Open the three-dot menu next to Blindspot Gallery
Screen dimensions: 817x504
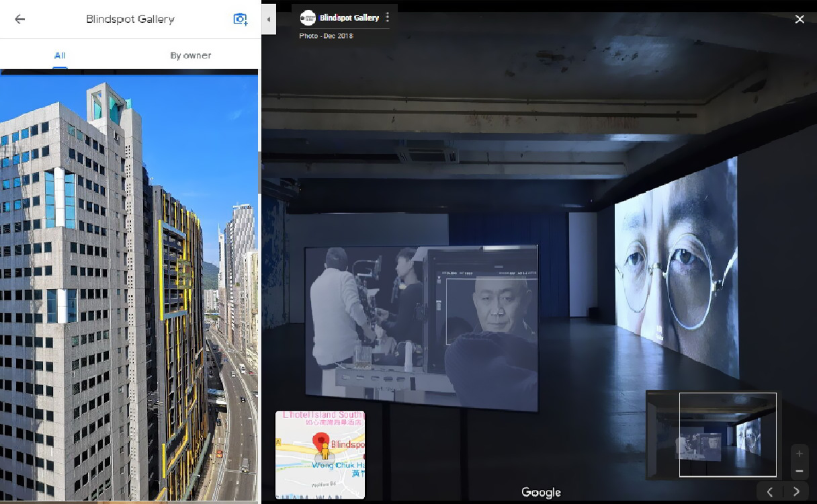[387, 17]
